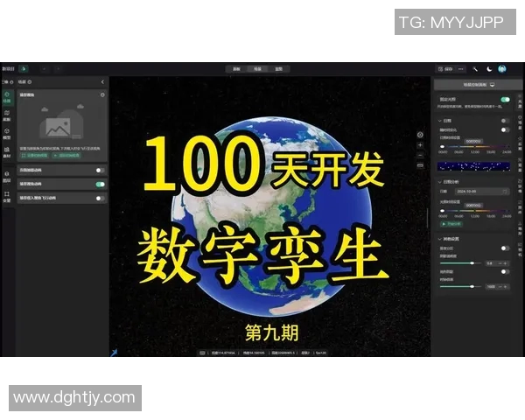Collapse the first right-panel section chevron
The height and width of the screenshot is (420, 525).
click(x=439, y=121)
